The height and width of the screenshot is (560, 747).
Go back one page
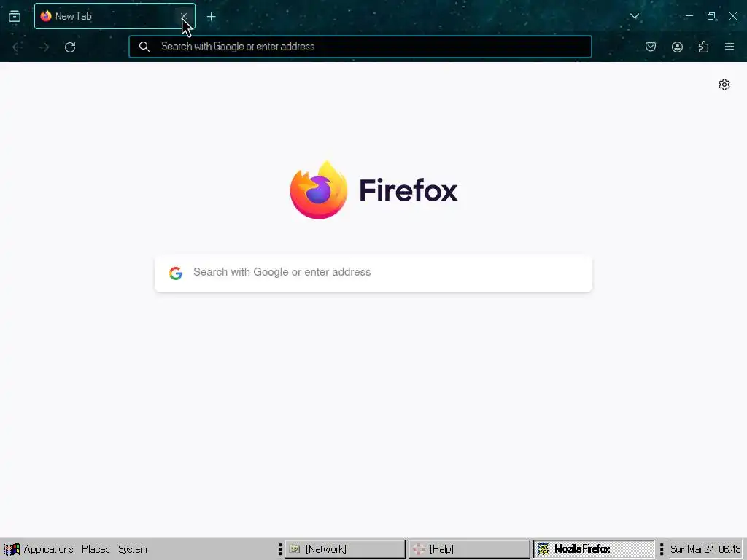(x=18, y=47)
